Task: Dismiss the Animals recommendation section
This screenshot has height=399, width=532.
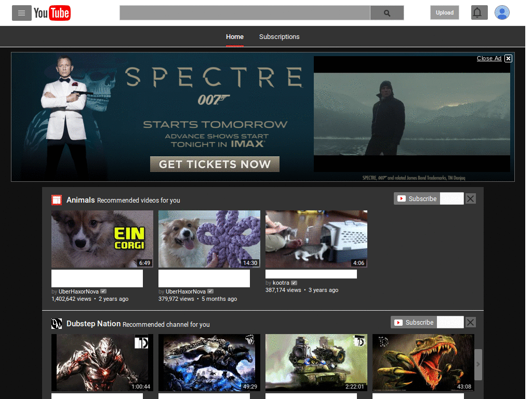Action: (470, 198)
